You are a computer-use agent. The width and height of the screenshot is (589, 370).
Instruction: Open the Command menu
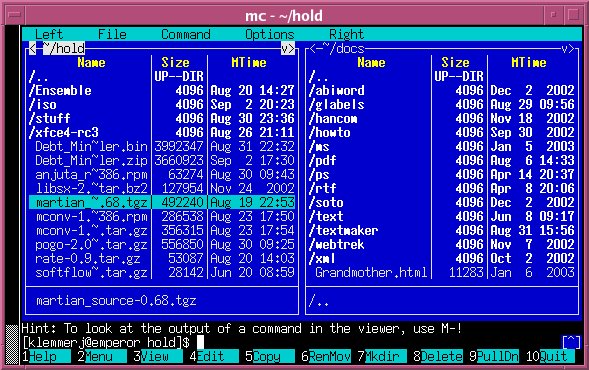tap(186, 35)
